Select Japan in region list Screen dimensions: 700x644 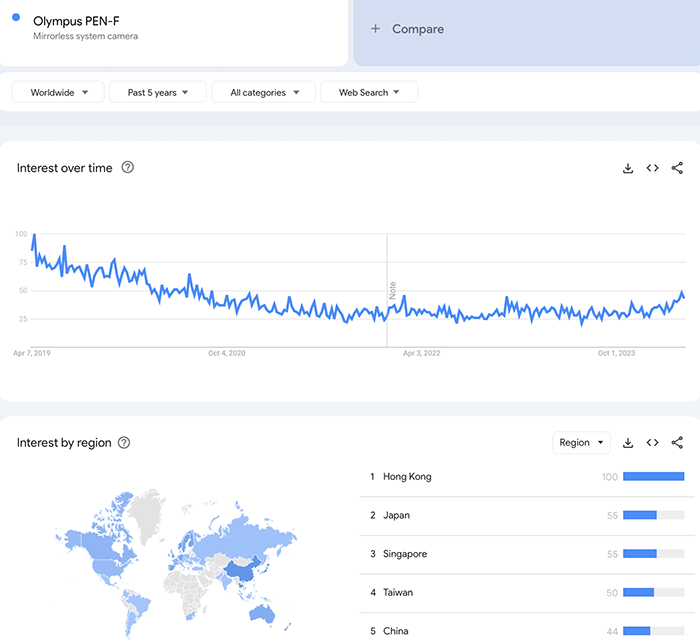(x=396, y=515)
